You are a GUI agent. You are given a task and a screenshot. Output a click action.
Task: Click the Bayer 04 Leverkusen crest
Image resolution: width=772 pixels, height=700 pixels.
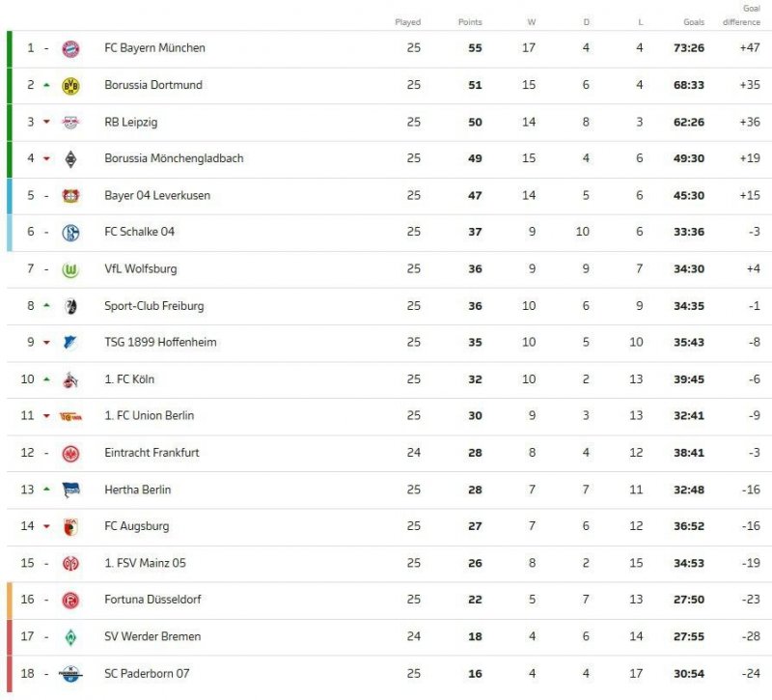click(x=70, y=195)
